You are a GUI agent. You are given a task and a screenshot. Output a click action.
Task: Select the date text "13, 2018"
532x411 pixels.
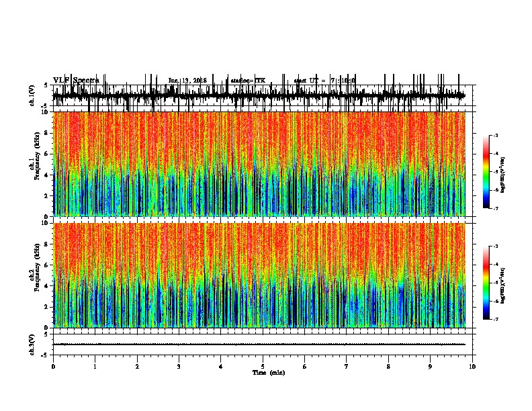tap(194, 81)
